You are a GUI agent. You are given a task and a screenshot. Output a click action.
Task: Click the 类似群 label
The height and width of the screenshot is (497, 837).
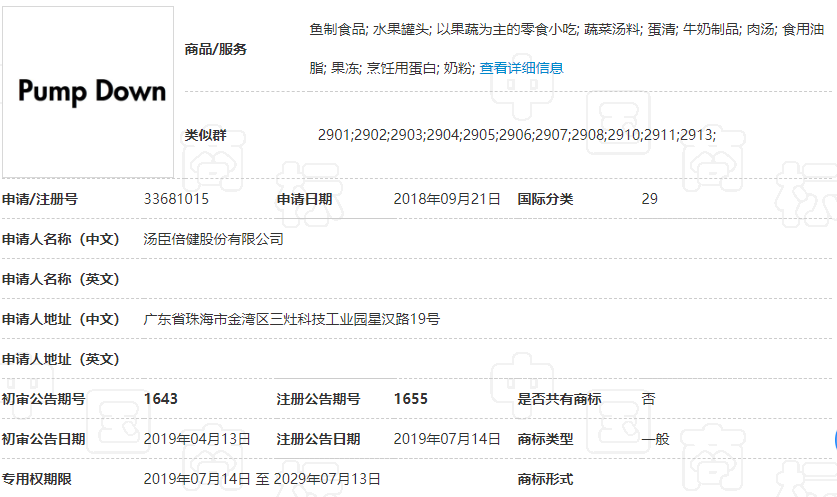tap(206, 135)
